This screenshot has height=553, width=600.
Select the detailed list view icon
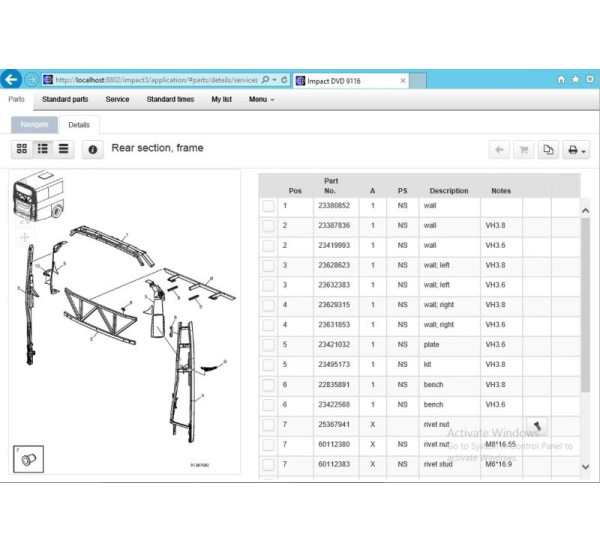43,149
